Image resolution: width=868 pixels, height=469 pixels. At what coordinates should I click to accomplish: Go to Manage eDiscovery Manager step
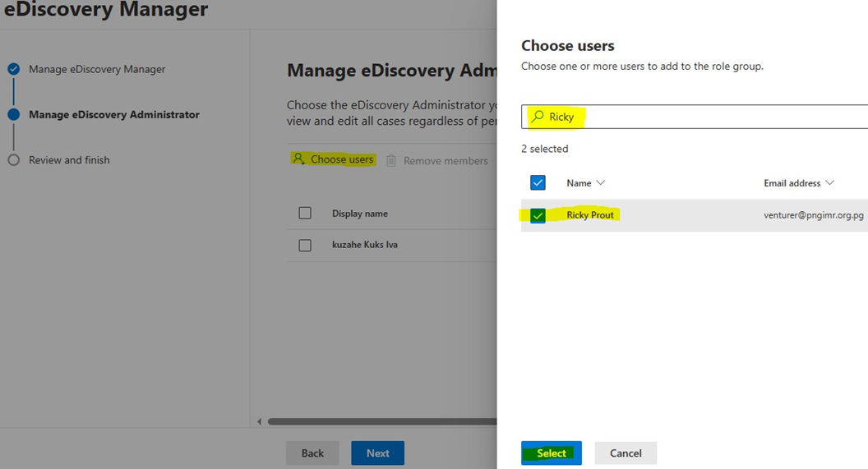(x=97, y=69)
